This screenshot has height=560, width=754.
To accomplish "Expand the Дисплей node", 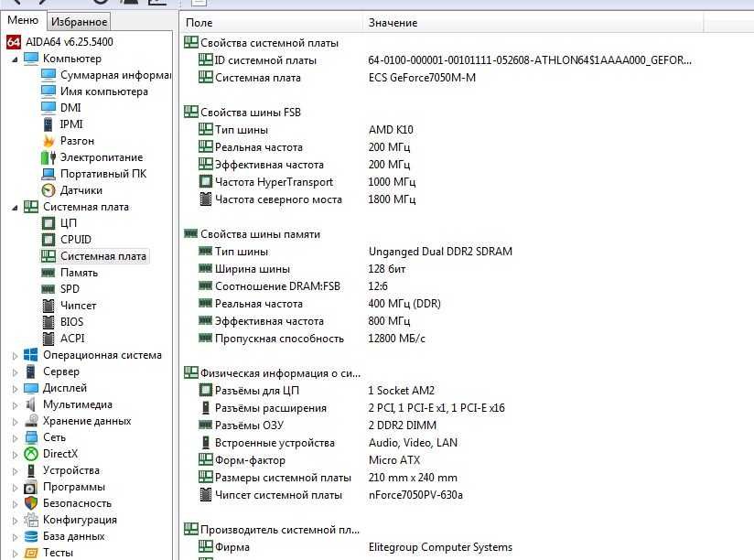I will tap(15, 388).
